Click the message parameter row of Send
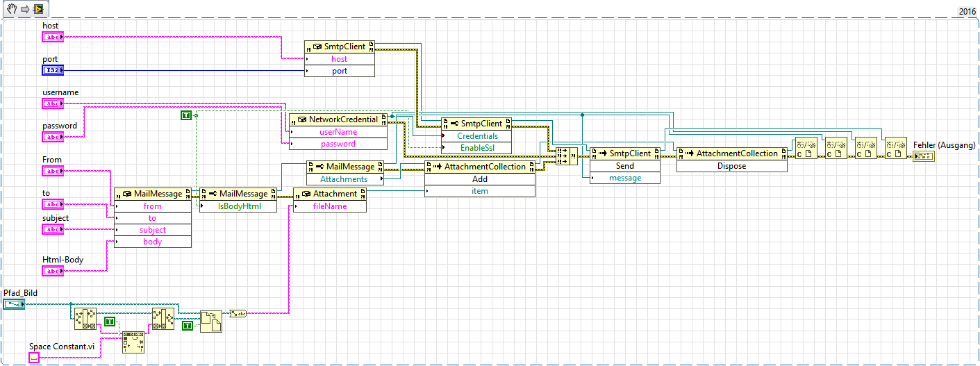 tap(625, 178)
